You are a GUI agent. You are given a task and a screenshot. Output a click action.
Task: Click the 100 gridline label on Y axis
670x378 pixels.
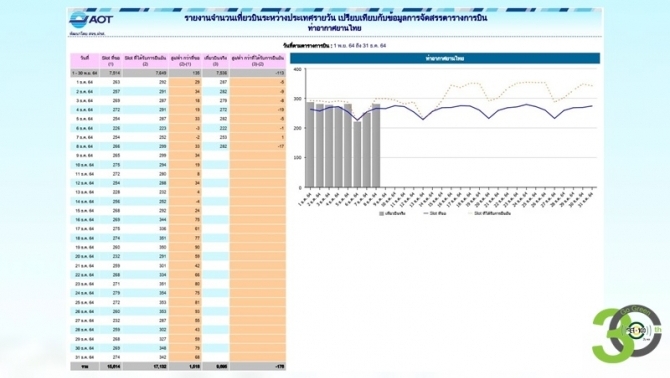297,158
